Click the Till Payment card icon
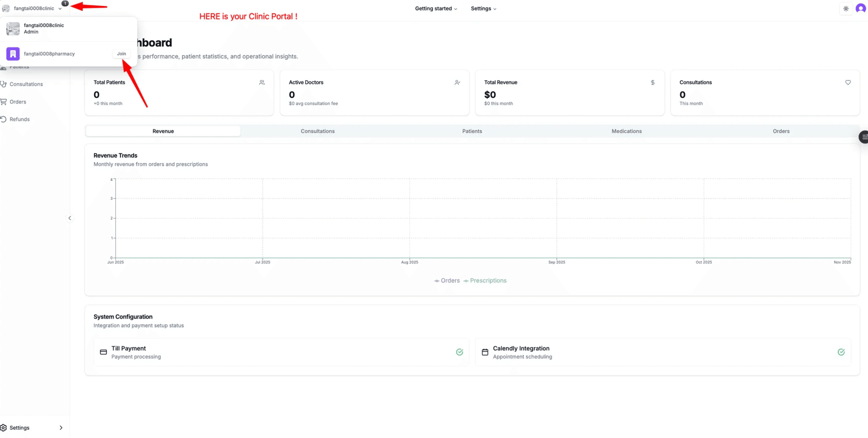The width and height of the screenshot is (868, 438). point(103,352)
